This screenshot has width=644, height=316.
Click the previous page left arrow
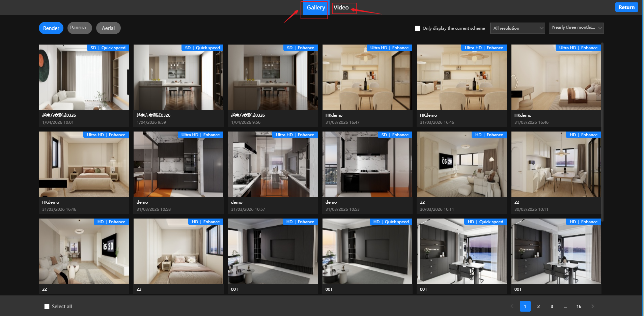pos(512,306)
